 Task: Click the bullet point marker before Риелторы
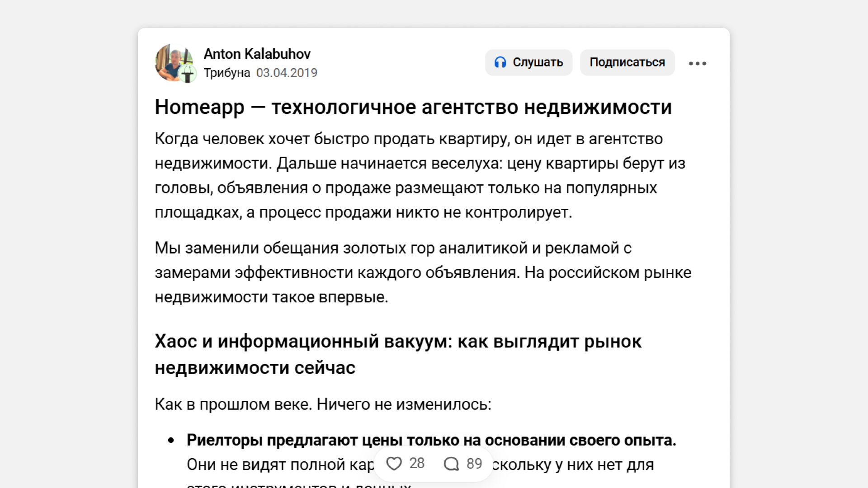(171, 441)
